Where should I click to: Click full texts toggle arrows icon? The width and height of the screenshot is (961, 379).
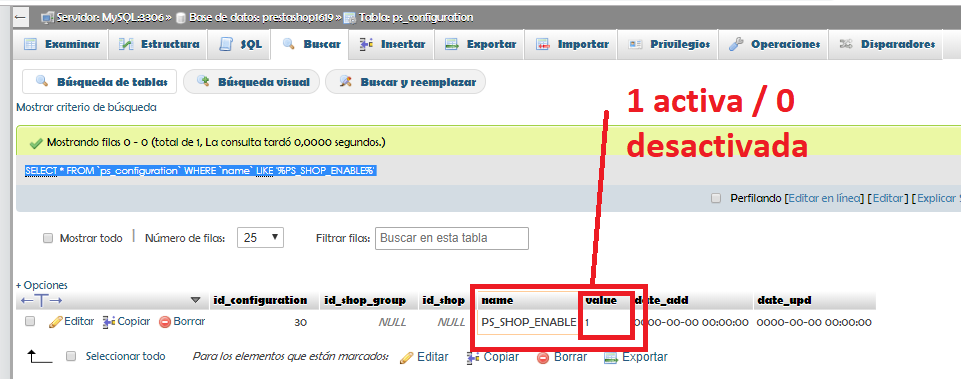[x=42, y=301]
